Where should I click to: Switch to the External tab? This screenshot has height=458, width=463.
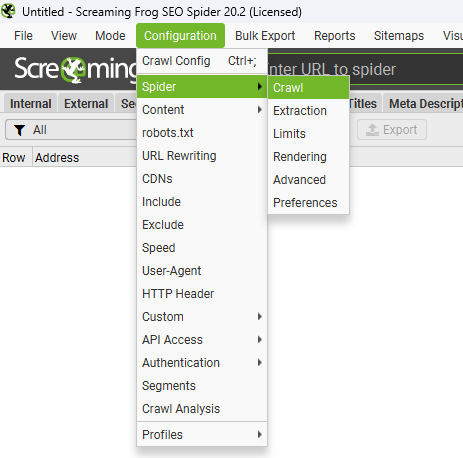(86, 104)
